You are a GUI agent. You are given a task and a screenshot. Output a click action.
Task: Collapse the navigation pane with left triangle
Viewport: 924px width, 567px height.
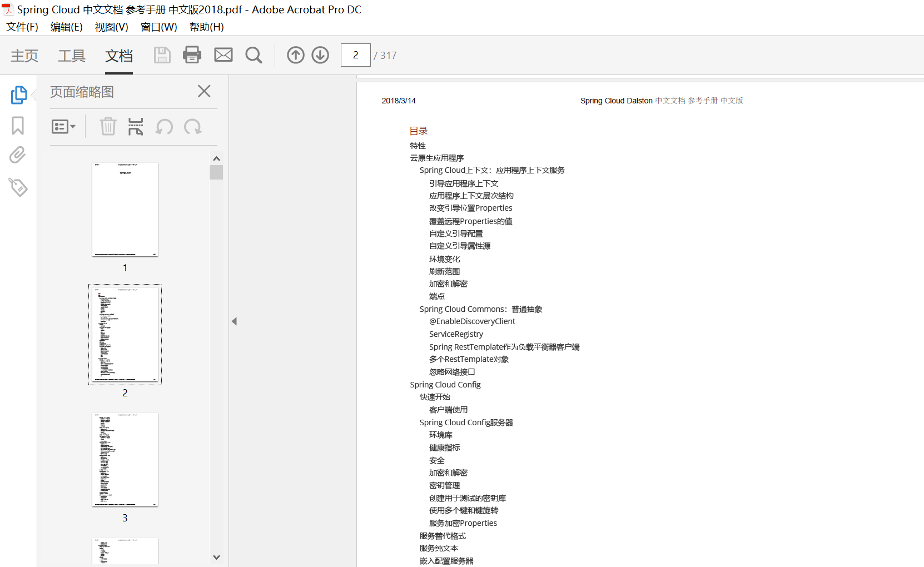tap(234, 321)
